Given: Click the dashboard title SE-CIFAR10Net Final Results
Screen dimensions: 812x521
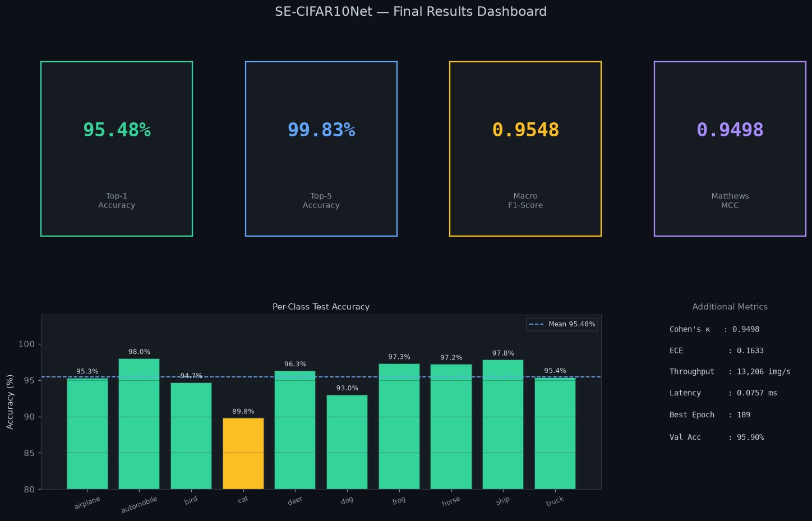Looking at the screenshot, I should point(410,12).
